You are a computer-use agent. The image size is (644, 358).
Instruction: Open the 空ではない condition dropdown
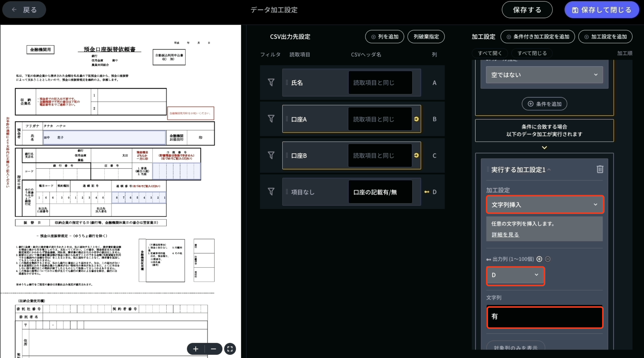[x=544, y=74]
